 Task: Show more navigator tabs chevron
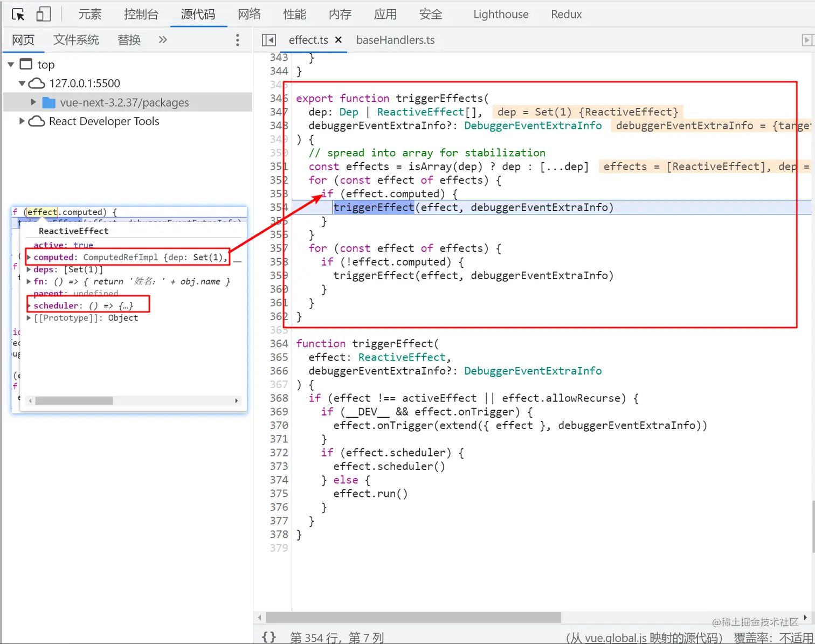point(163,40)
